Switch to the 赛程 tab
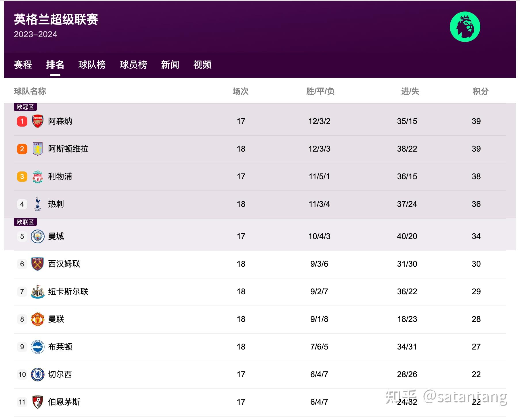This screenshot has width=520, height=420. pos(23,65)
